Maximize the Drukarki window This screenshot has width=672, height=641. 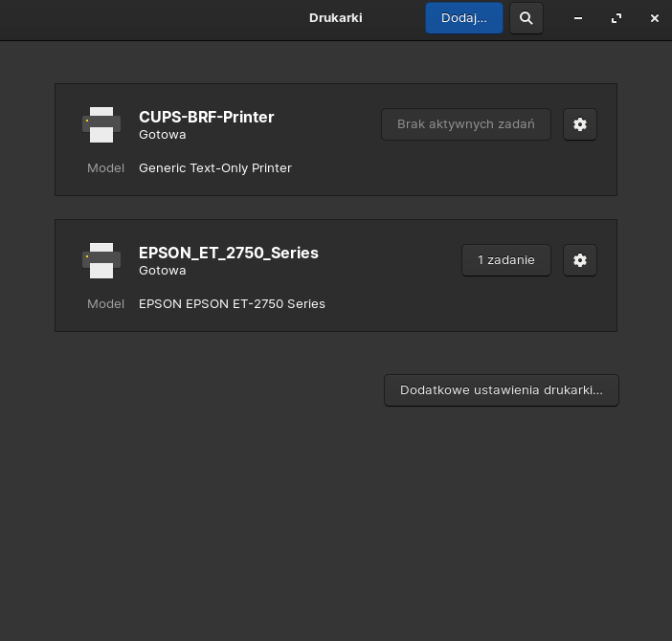coord(616,18)
